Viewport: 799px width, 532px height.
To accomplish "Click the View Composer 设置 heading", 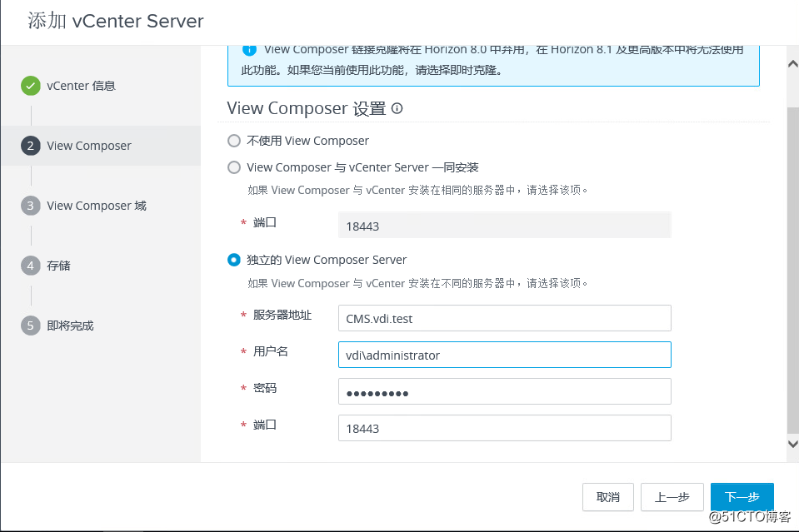I will coord(307,108).
